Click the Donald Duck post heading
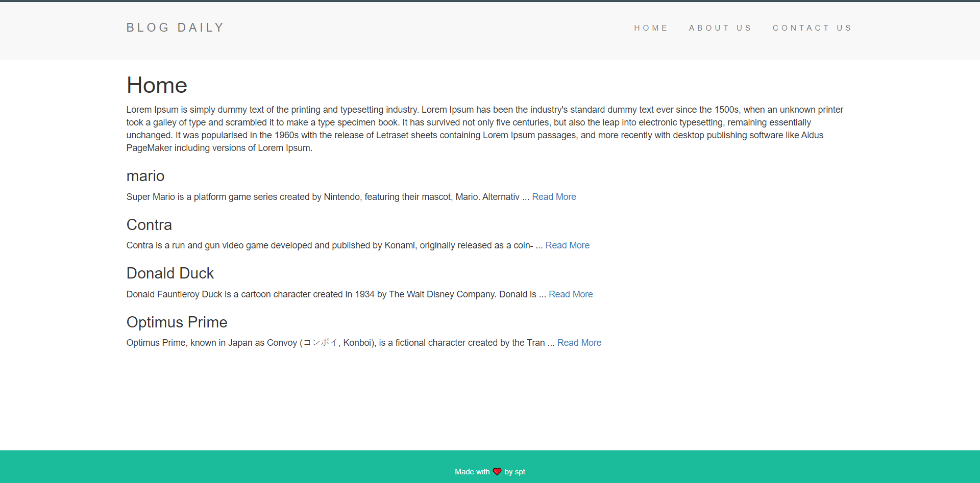 (x=170, y=273)
